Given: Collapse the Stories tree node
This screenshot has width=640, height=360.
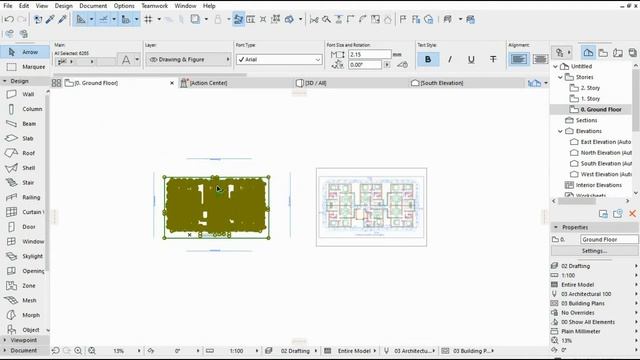Looking at the screenshot, I should [560, 77].
